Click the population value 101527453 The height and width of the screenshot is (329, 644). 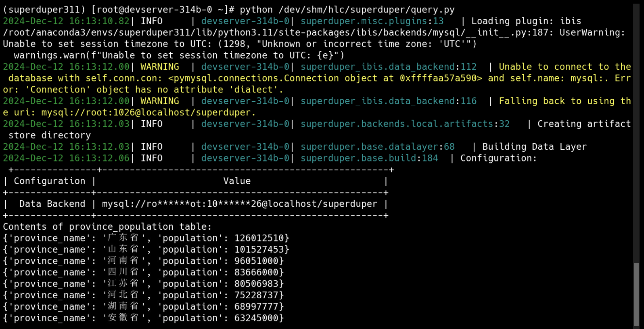259,250
